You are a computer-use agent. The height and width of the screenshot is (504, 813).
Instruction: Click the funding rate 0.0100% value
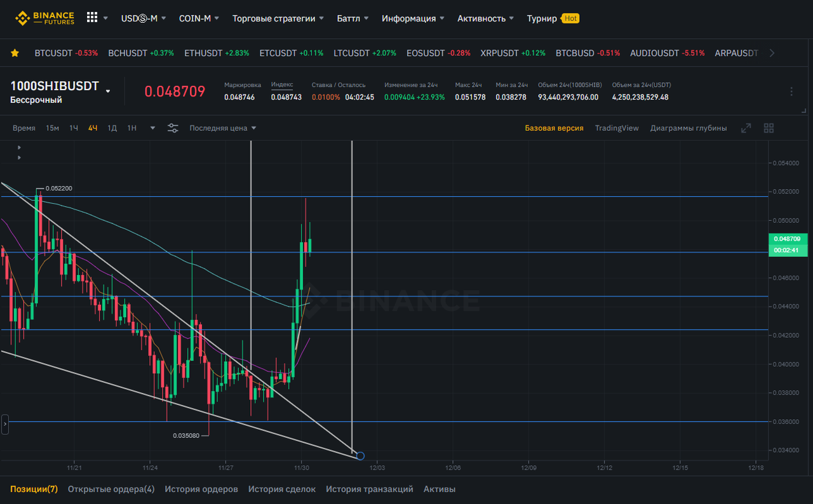point(326,97)
